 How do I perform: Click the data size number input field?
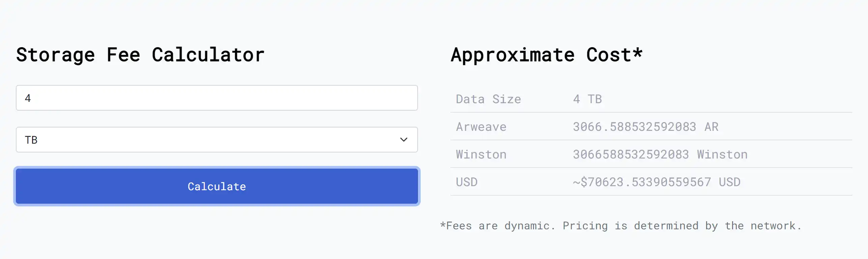click(217, 98)
